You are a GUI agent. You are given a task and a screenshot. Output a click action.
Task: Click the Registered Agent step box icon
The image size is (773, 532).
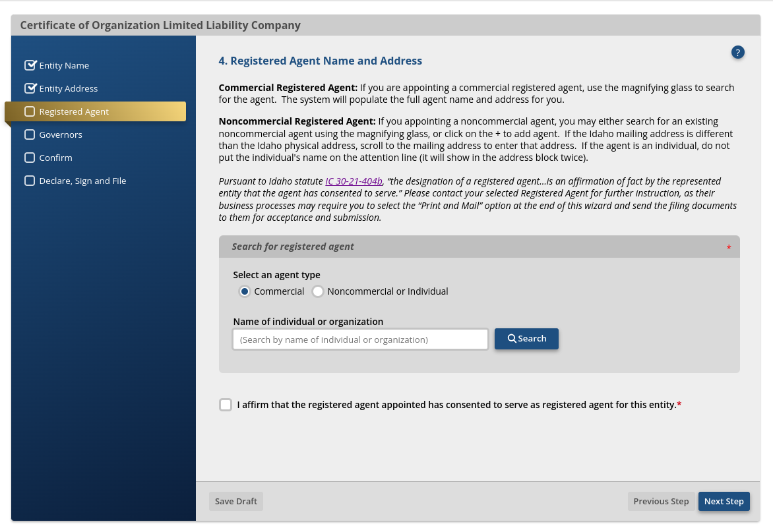30,111
